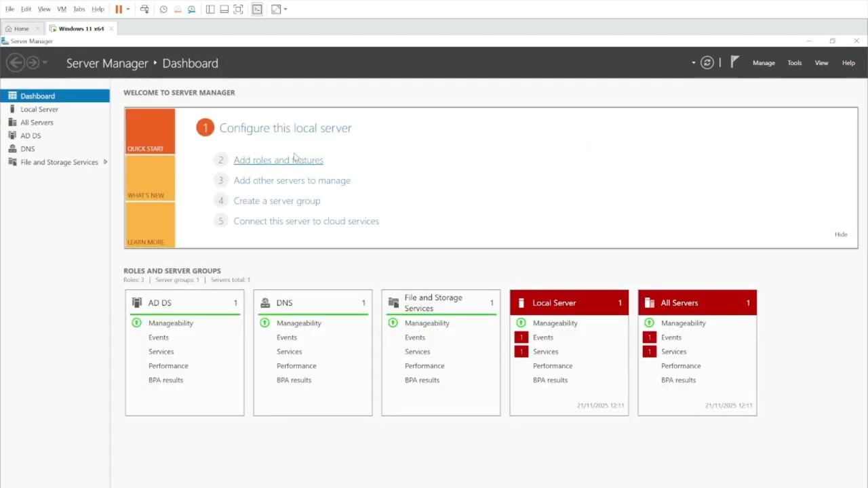Select All Servers in the left navigation
Viewport: 868px width, 488px height.
[55, 123]
